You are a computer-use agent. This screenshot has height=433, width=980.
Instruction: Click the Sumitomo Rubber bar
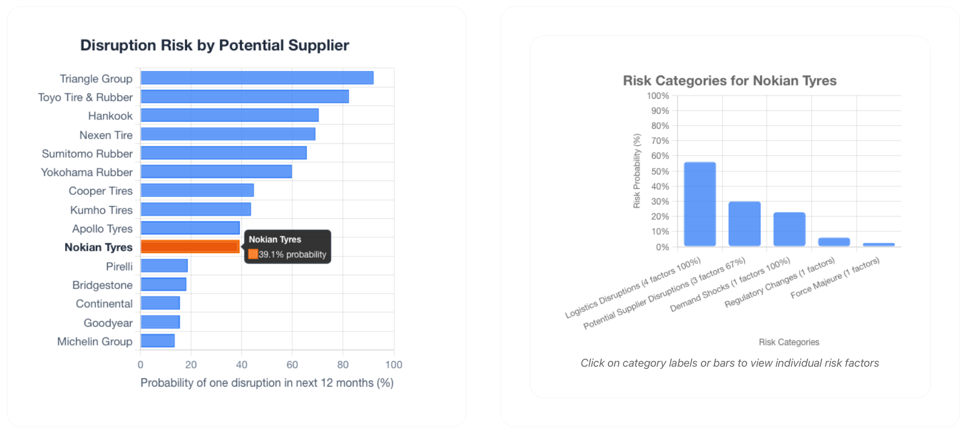pyautogui.click(x=223, y=153)
